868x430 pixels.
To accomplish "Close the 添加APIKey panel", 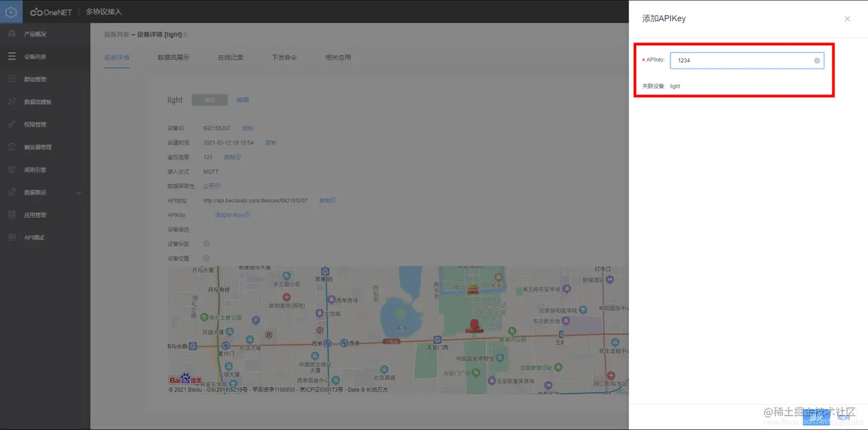I will (x=847, y=19).
